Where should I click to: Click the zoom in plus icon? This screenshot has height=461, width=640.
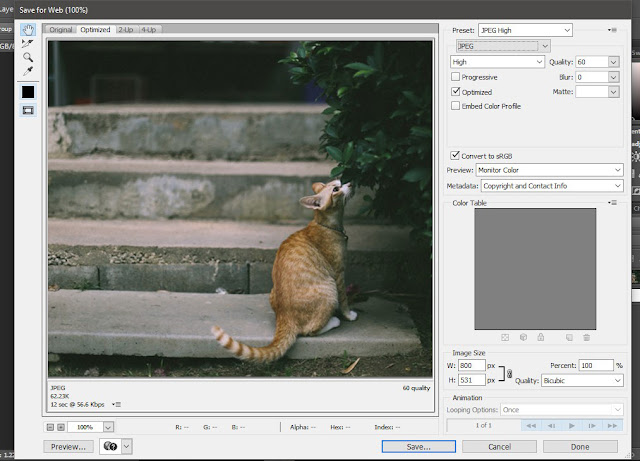tap(61, 427)
